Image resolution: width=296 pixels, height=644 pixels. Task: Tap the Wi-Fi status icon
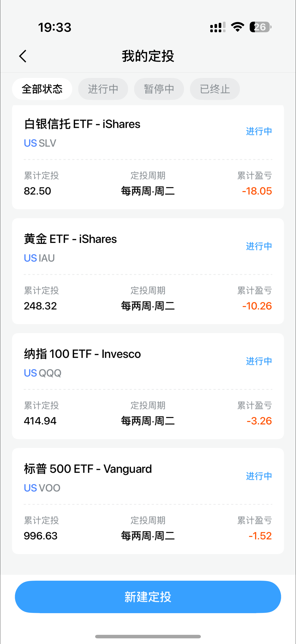[237, 27]
